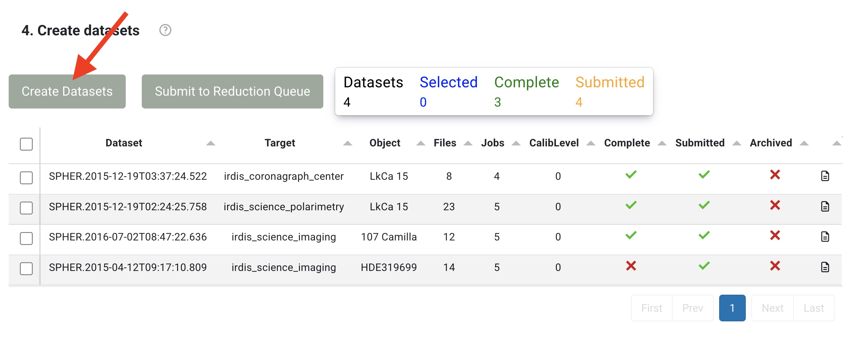Click Archived red cross in irdis_science_polarimetry row
Viewport: 868px width, 339px height.
point(775,205)
